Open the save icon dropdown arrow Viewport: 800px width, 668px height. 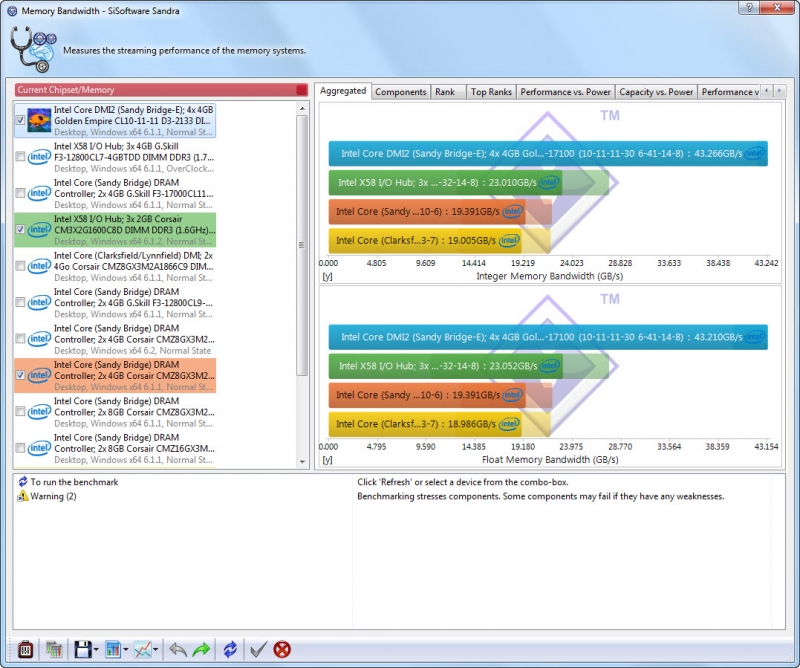pos(96,650)
